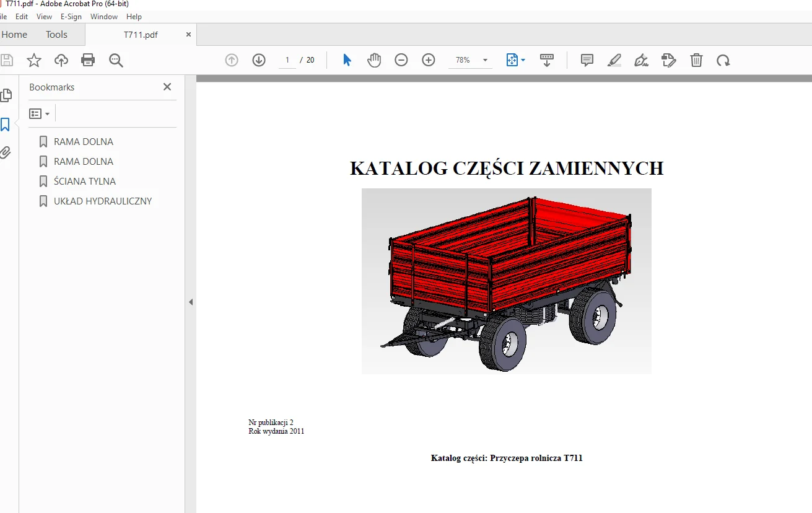The image size is (812, 513).
Task: Click the red trailer image
Action: coord(506,281)
